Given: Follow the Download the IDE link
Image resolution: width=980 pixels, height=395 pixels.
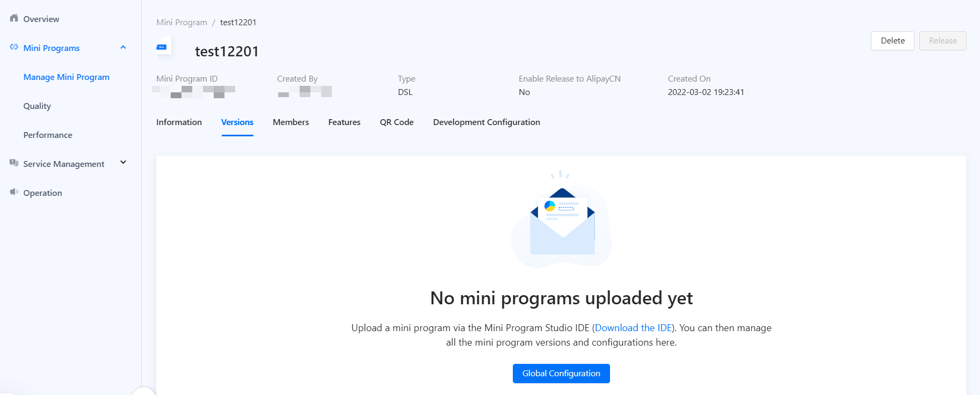Looking at the screenshot, I should pos(633,327).
